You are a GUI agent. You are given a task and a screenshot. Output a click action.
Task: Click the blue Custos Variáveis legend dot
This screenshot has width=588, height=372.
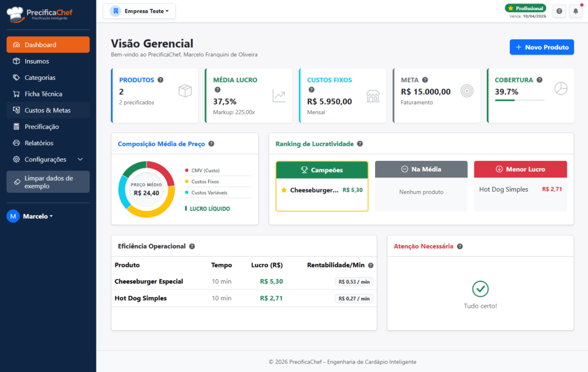tap(187, 192)
